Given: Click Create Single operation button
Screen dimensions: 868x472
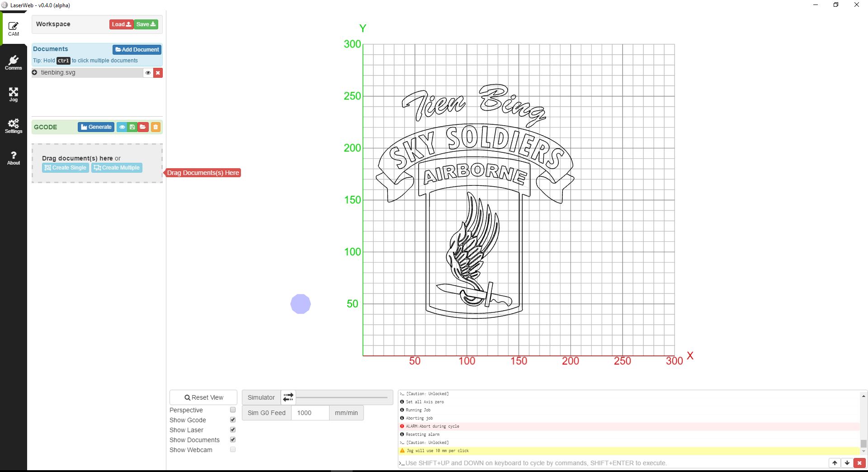Looking at the screenshot, I should [x=66, y=168].
